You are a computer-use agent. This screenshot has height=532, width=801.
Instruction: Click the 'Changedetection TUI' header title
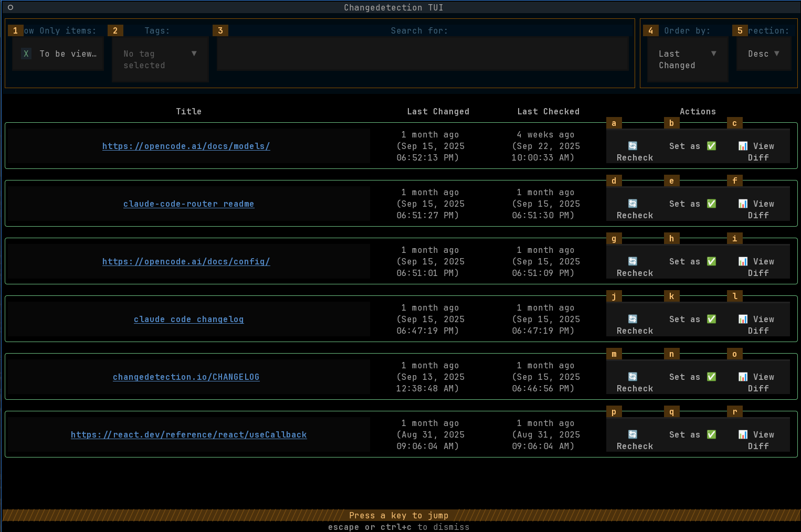click(x=394, y=7)
